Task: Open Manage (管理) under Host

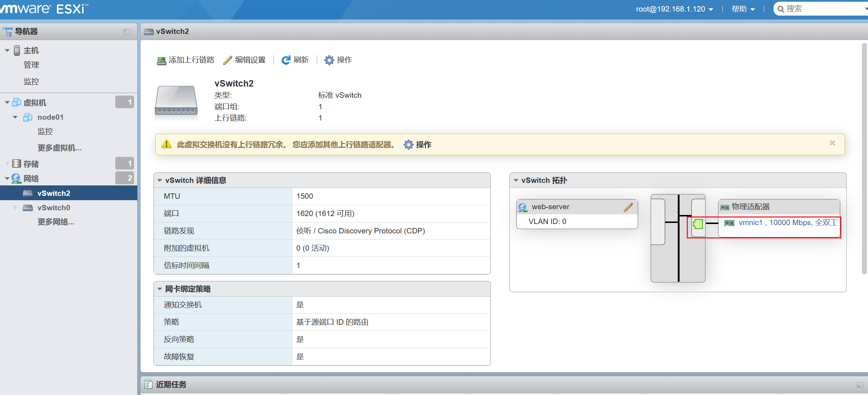Action: point(31,65)
